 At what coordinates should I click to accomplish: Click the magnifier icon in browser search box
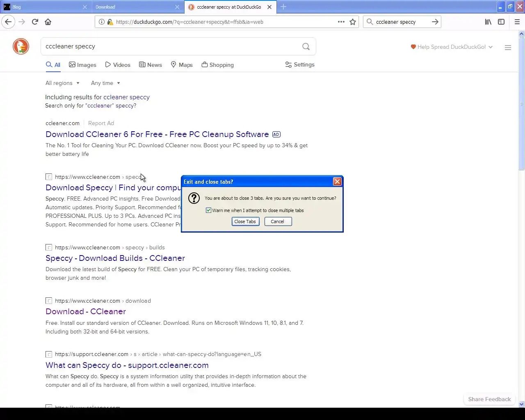(x=370, y=22)
